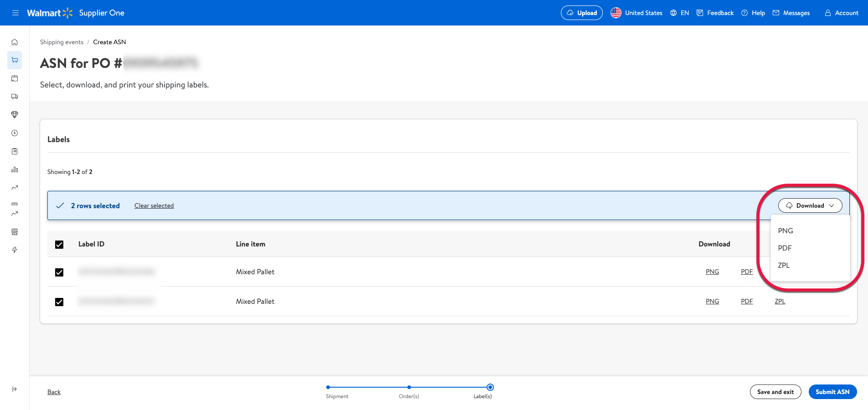This screenshot has height=410, width=868.
Task: Open the diamond icon in sidebar
Action: coord(15,115)
